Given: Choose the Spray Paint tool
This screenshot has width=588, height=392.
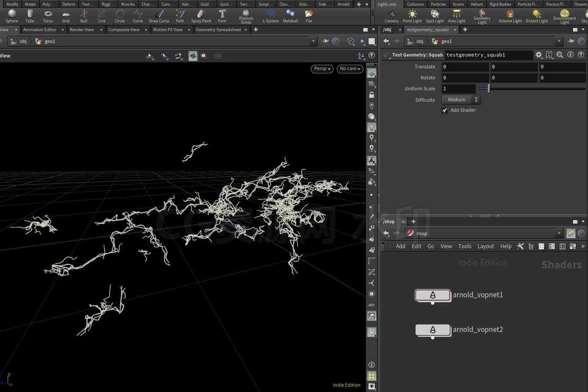Looking at the screenshot, I should pos(201,16).
